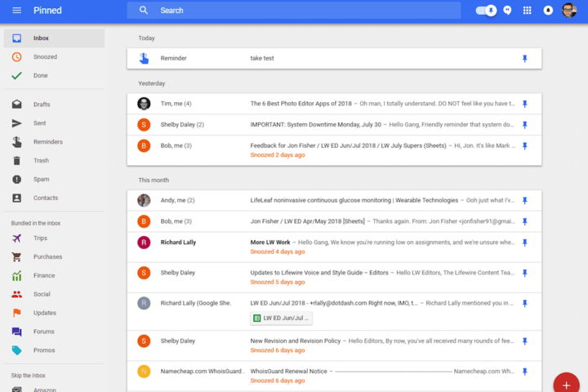Click Richard Lally's magenta R avatar
The image size is (588, 392).
click(144, 243)
